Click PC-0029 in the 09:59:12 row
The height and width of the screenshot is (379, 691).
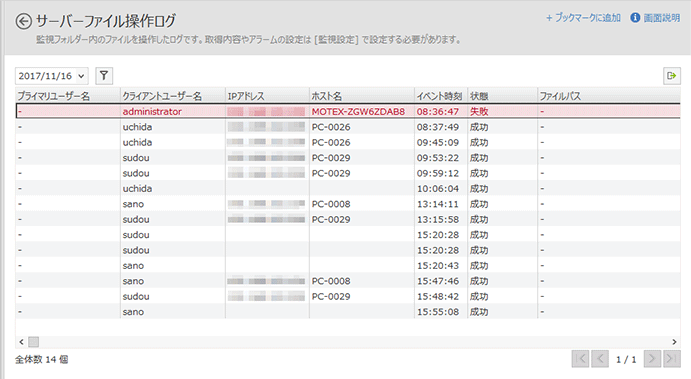click(331, 173)
